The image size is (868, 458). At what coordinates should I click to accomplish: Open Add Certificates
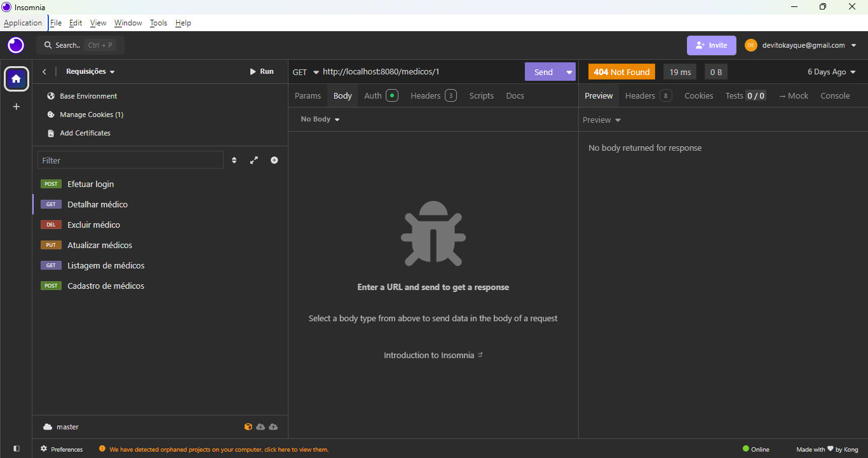click(x=79, y=133)
